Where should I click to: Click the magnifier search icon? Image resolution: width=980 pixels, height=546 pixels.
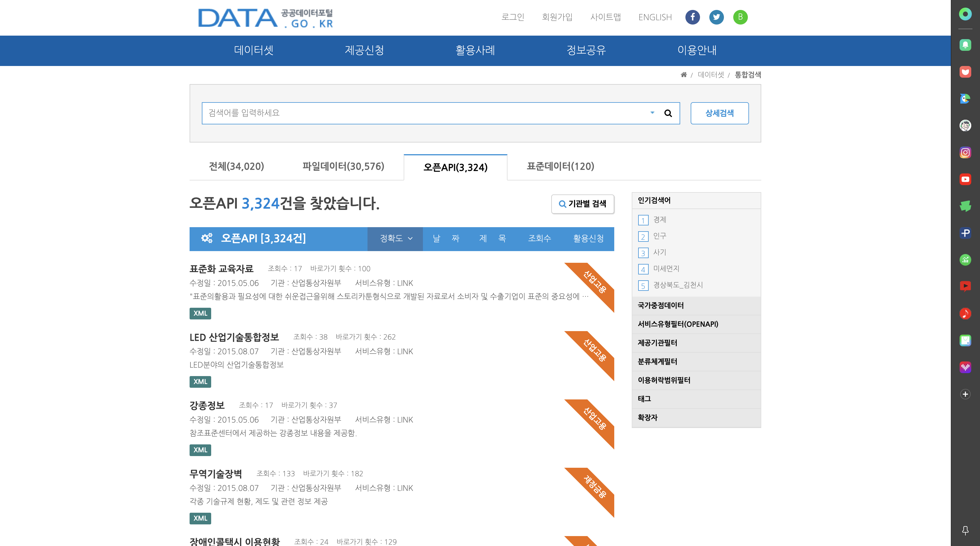(x=668, y=113)
